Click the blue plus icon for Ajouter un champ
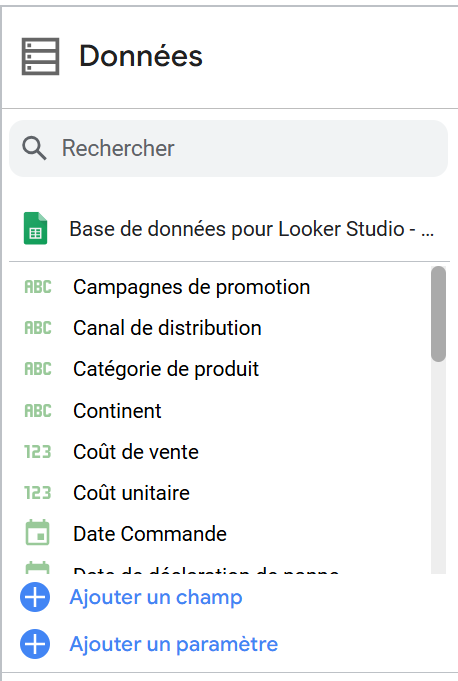Screen dimensions: 458x681 35,597
